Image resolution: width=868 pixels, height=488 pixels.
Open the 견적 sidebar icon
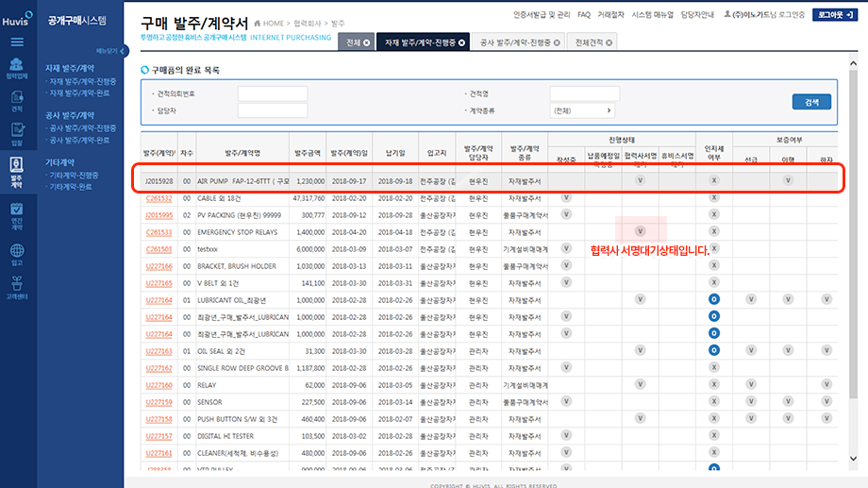point(17,102)
